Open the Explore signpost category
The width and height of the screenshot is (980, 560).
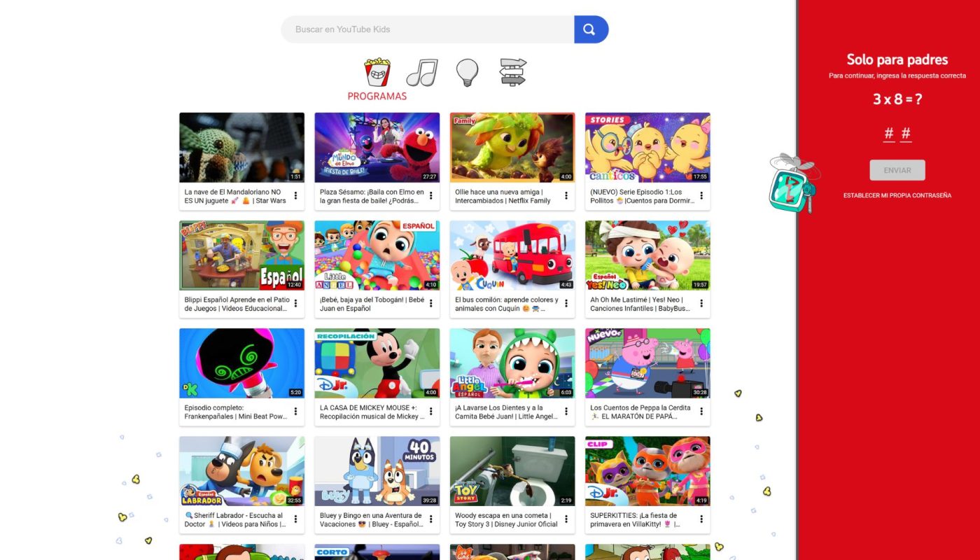pyautogui.click(x=513, y=72)
